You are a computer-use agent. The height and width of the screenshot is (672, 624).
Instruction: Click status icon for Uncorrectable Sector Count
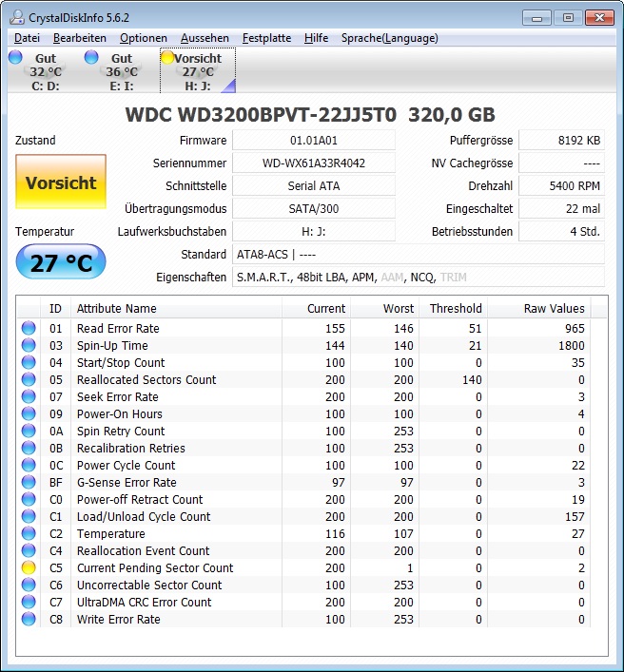point(29,585)
